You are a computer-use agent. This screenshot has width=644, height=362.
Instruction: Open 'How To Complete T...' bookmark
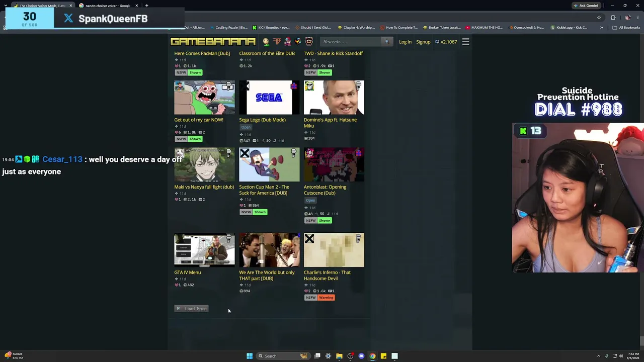(x=398, y=28)
